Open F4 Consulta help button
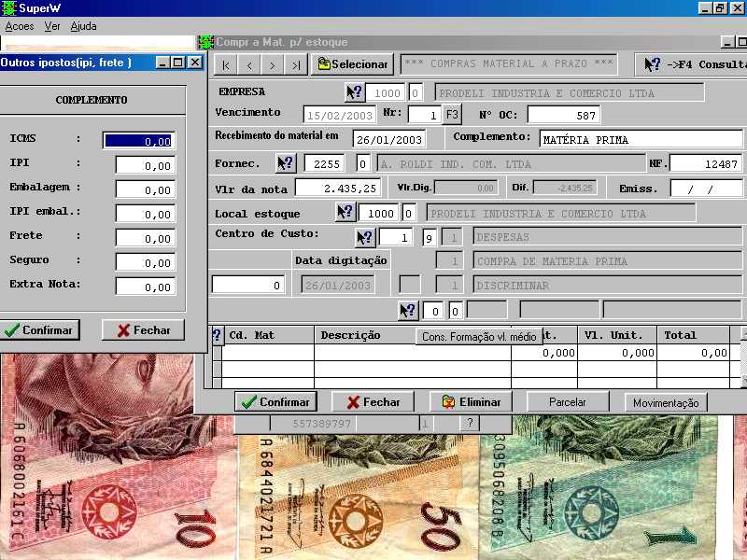Viewport: 747px width, 560px height. (x=691, y=64)
